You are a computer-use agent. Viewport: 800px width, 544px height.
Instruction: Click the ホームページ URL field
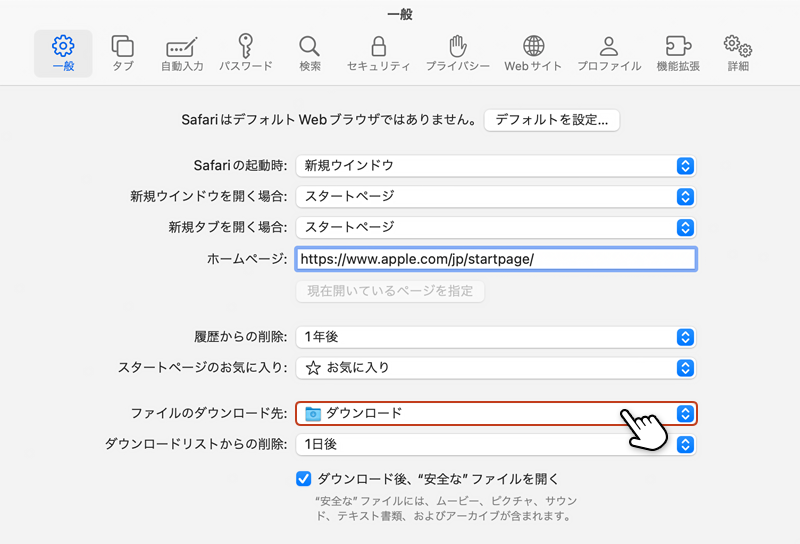496,259
